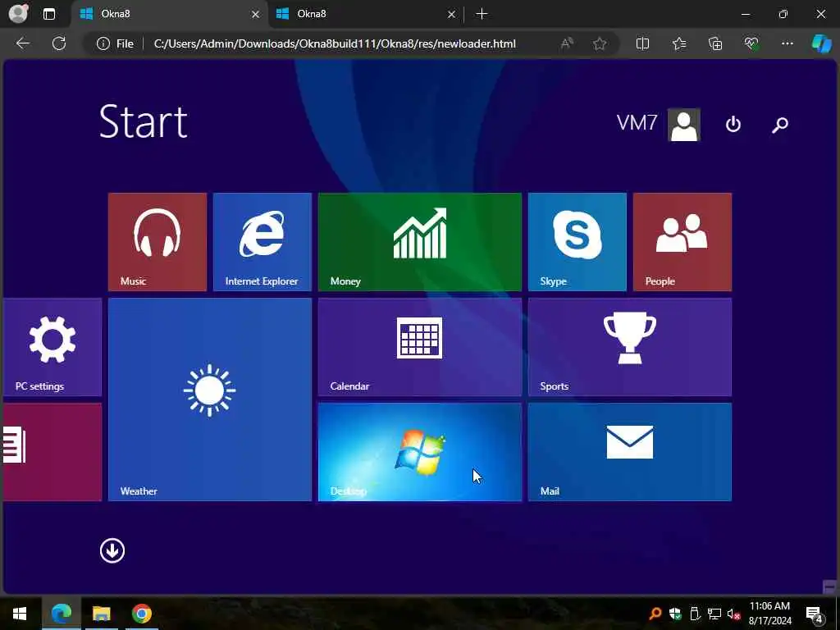The height and width of the screenshot is (630, 840).
Task: Open a new browser tab
Action: click(x=482, y=14)
